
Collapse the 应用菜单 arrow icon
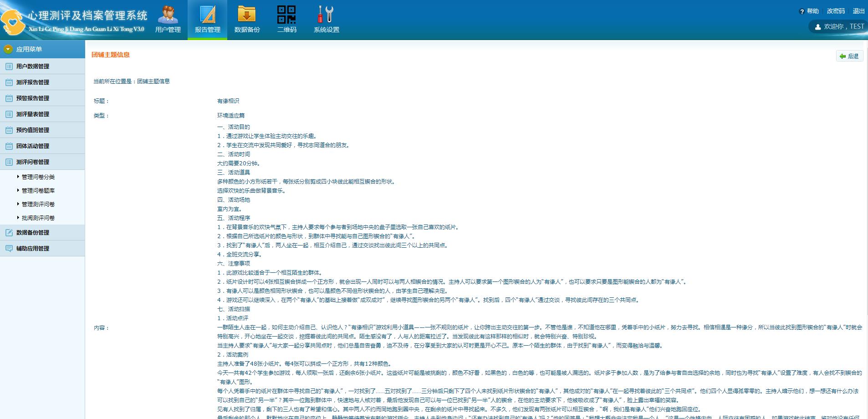pos(8,49)
